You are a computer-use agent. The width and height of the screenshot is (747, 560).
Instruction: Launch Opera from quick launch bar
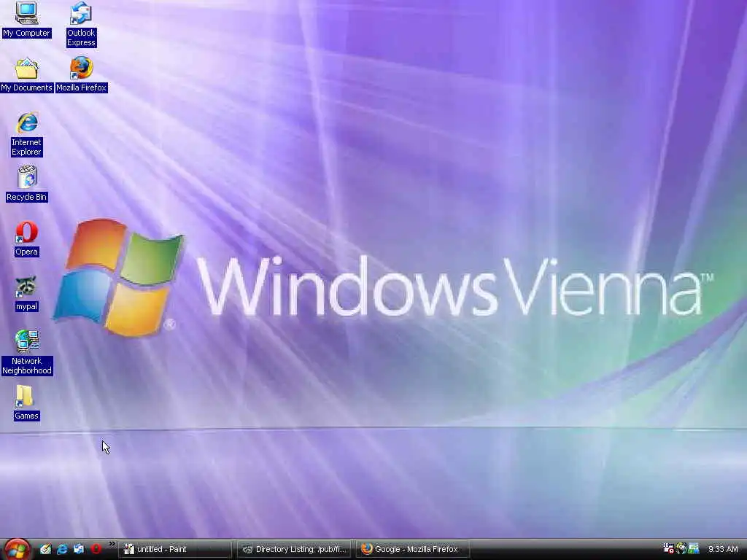point(96,549)
